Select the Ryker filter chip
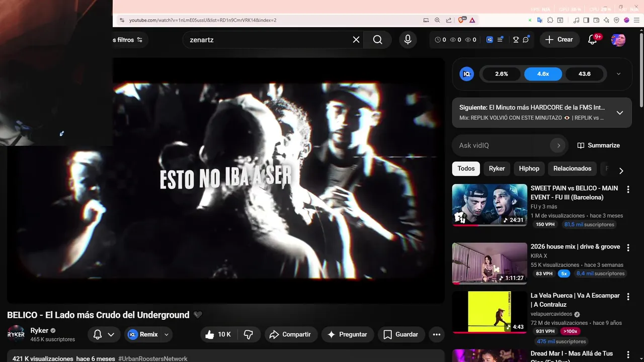The image size is (644, 362). pos(497,168)
